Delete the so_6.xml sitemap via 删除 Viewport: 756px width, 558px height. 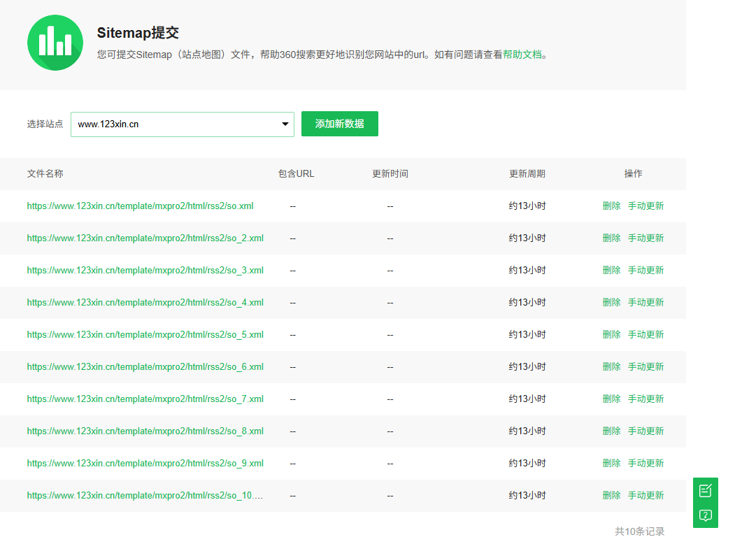pyautogui.click(x=611, y=366)
